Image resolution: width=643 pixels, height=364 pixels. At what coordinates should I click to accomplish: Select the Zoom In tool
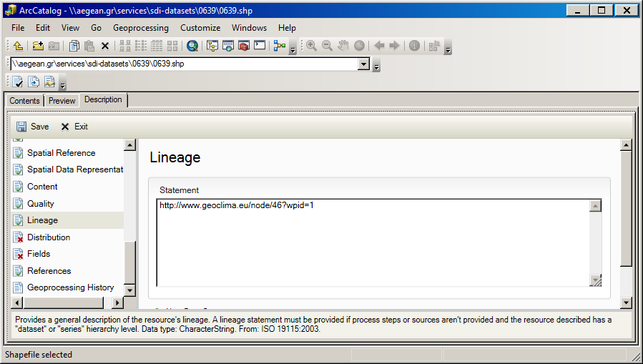[311, 46]
